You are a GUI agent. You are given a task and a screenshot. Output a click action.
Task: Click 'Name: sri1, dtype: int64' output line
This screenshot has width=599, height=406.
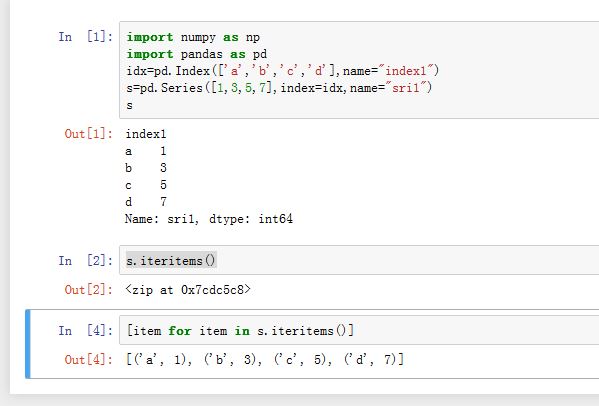(209, 219)
